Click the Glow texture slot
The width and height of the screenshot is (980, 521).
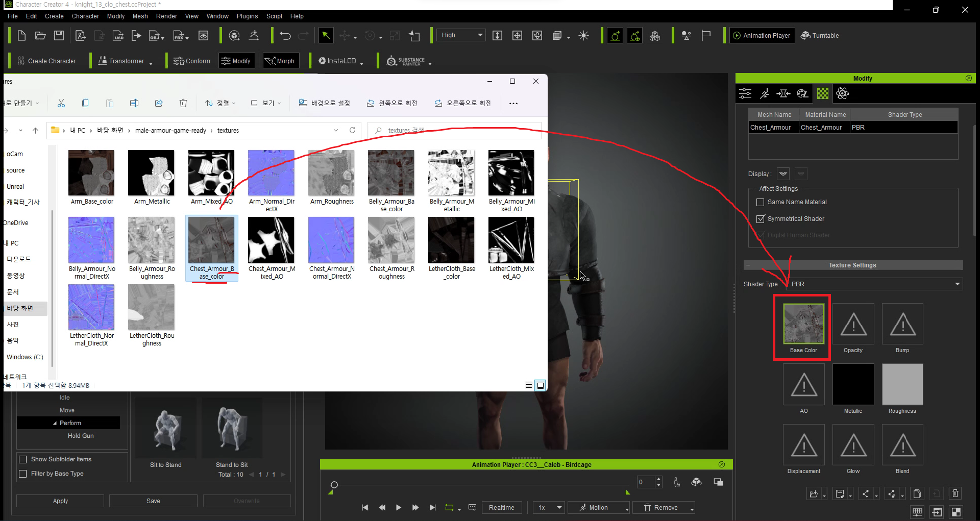click(853, 444)
